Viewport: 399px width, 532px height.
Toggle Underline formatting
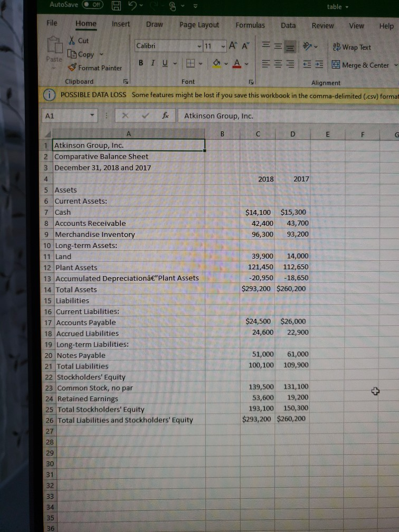[165, 63]
